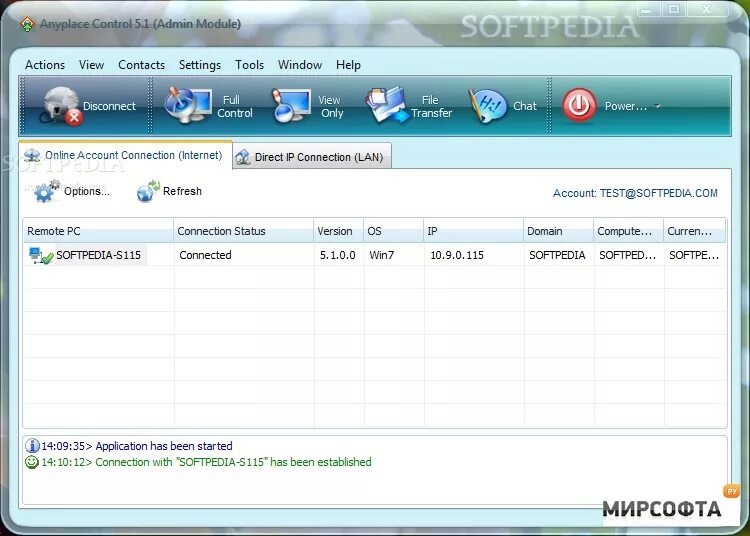The width and height of the screenshot is (750, 536).
Task: Open the Actions menu
Action: tap(45, 65)
